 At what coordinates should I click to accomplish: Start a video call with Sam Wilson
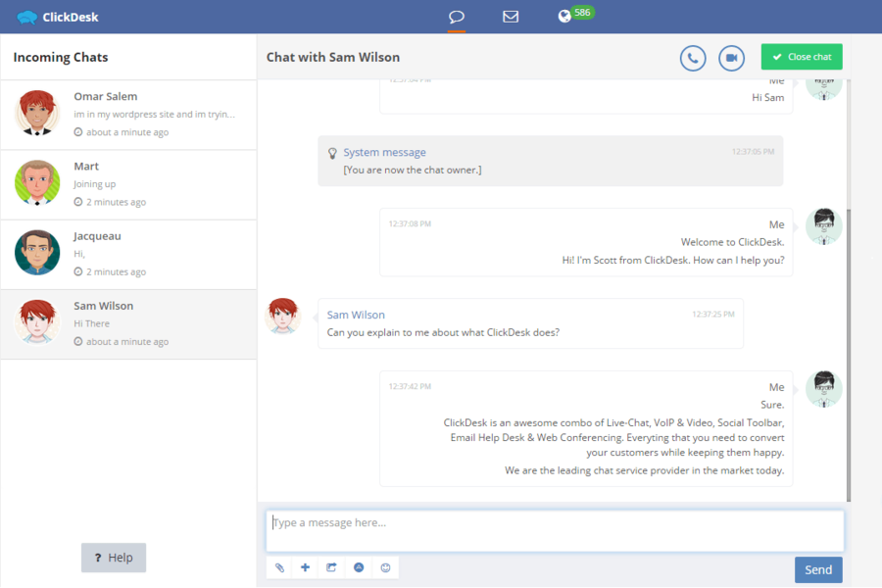point(731,58)
